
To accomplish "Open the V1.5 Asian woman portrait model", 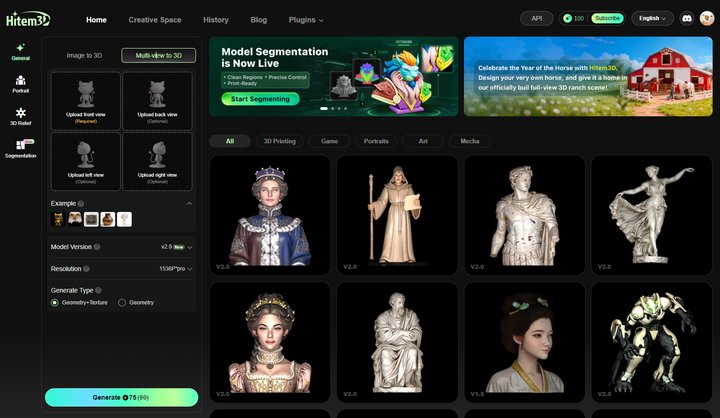I will 524,342.
